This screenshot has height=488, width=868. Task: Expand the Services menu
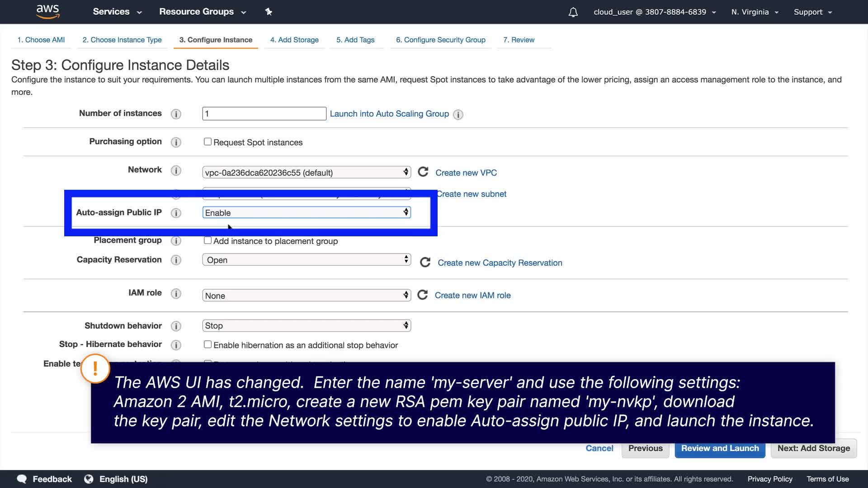[x=117, y=12]
